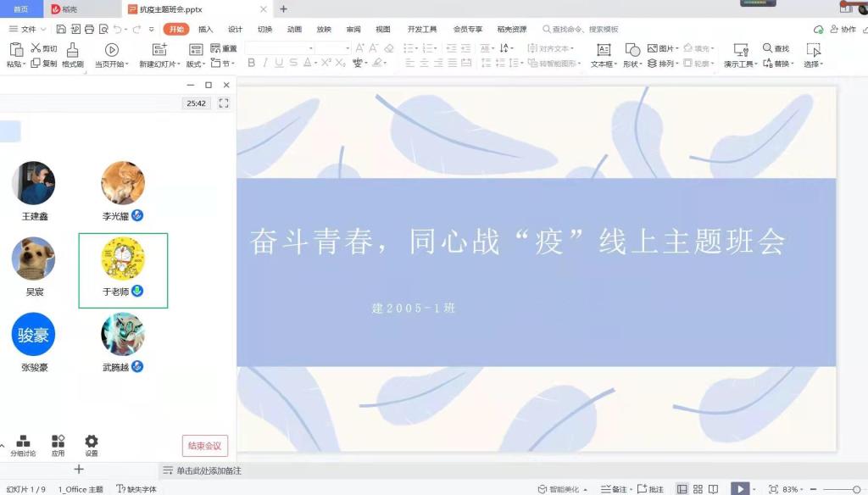Click the Collaborate (协作) button

tap(842, 30)
